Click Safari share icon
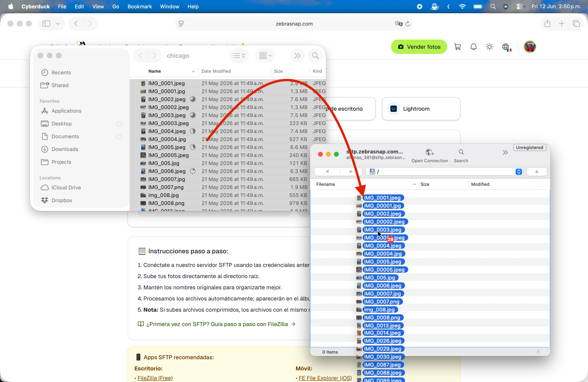 pos(547,23)
